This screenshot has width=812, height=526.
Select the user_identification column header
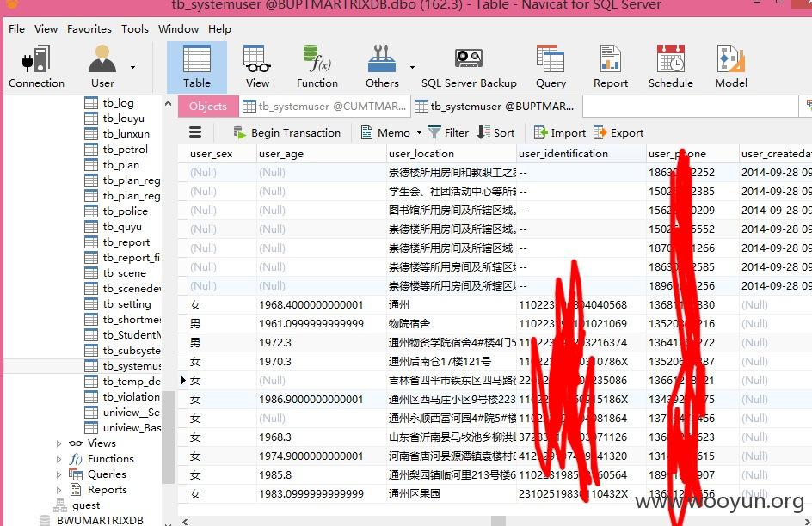[581, 154]
